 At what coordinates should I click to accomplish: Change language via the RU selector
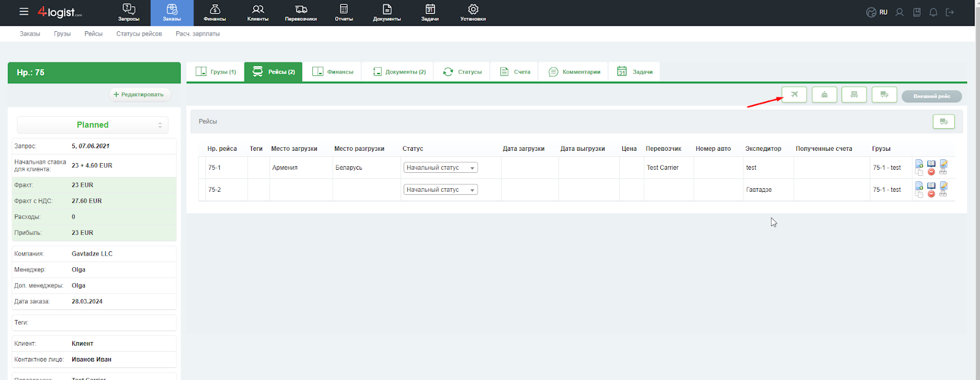(x=877, y=12)
